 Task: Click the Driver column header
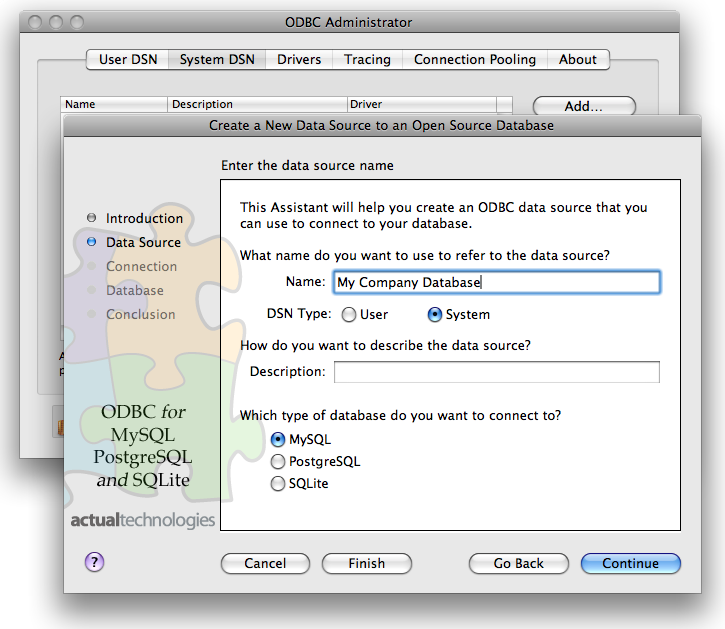(x=422, y=104)
